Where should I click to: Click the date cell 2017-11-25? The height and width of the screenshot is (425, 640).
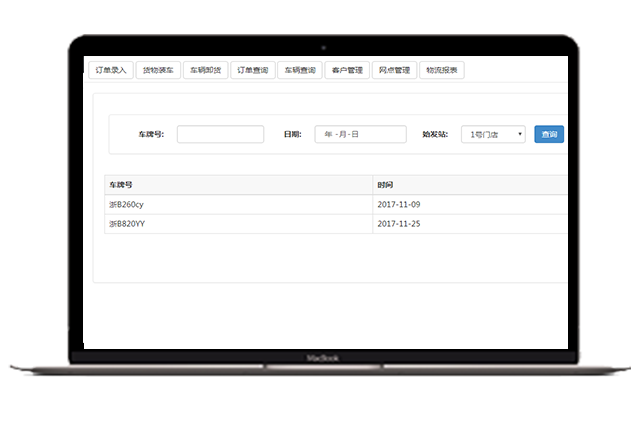click(x=399, y=224)
